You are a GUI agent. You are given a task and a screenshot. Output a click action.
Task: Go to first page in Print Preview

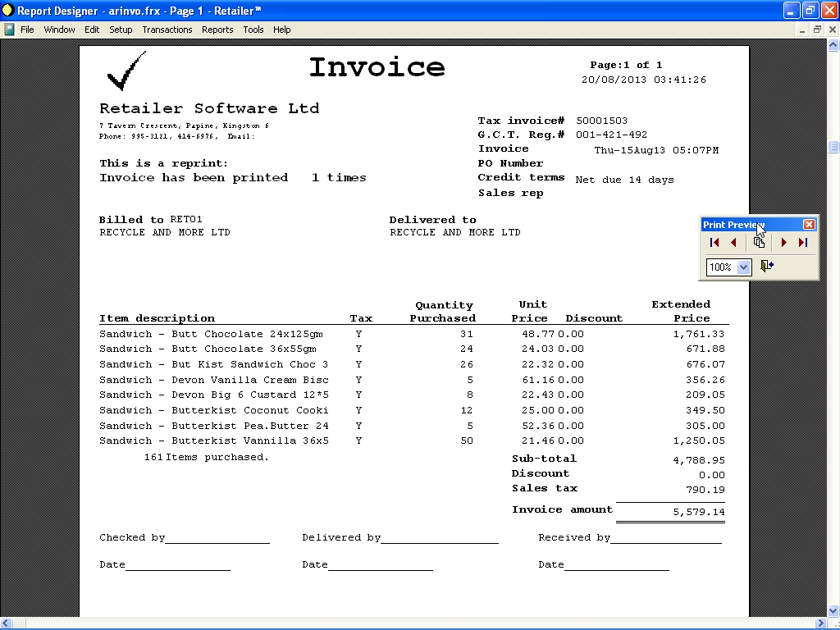point(714,243)
